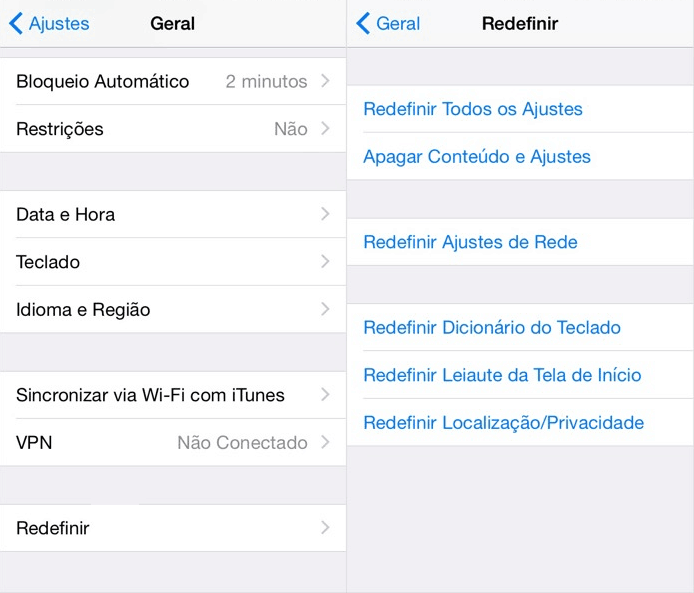Tap the Geral screen title
The image size is (694, 593).
[173, 23]
